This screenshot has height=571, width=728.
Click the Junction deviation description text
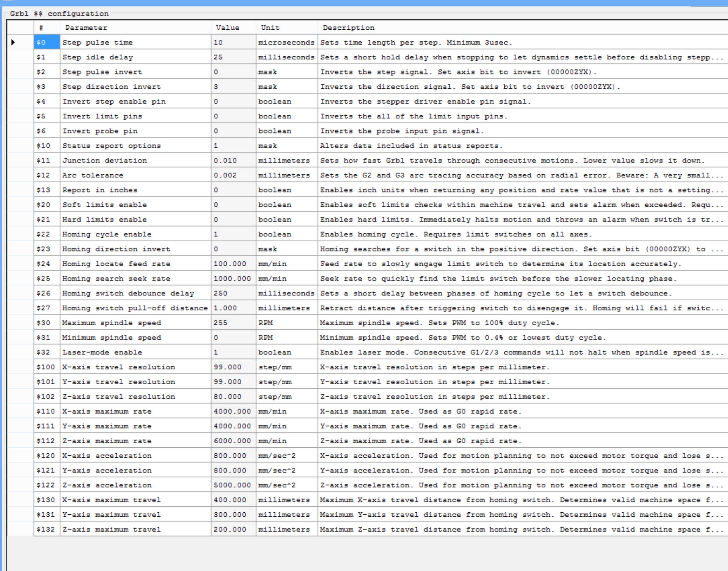pos(512,160)
